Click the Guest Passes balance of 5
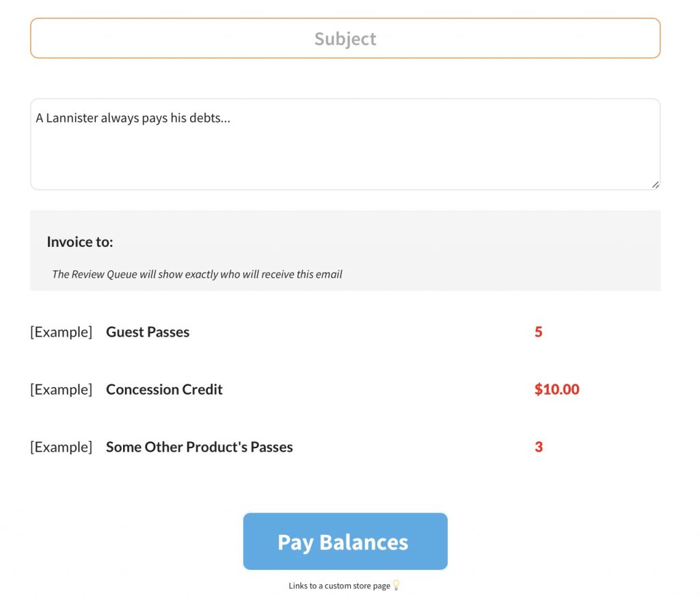The image size is (700, 602). tap(539, 332)
